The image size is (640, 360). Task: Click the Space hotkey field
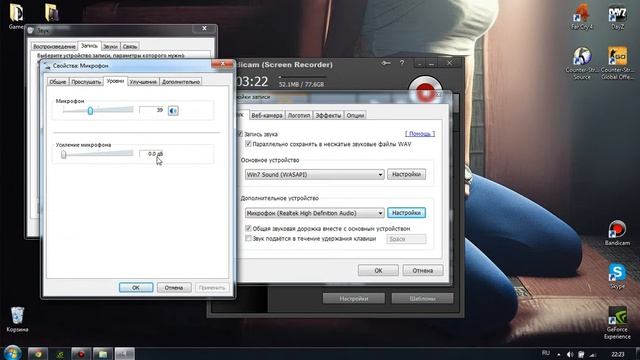tap(406, 239)
